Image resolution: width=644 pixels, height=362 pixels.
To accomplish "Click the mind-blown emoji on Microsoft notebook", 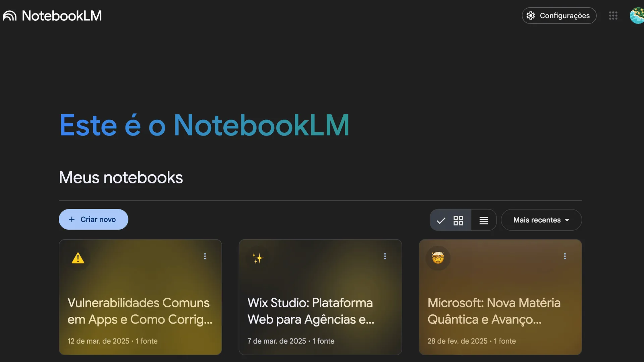I will pyautogui.click(x=438, y=258).
